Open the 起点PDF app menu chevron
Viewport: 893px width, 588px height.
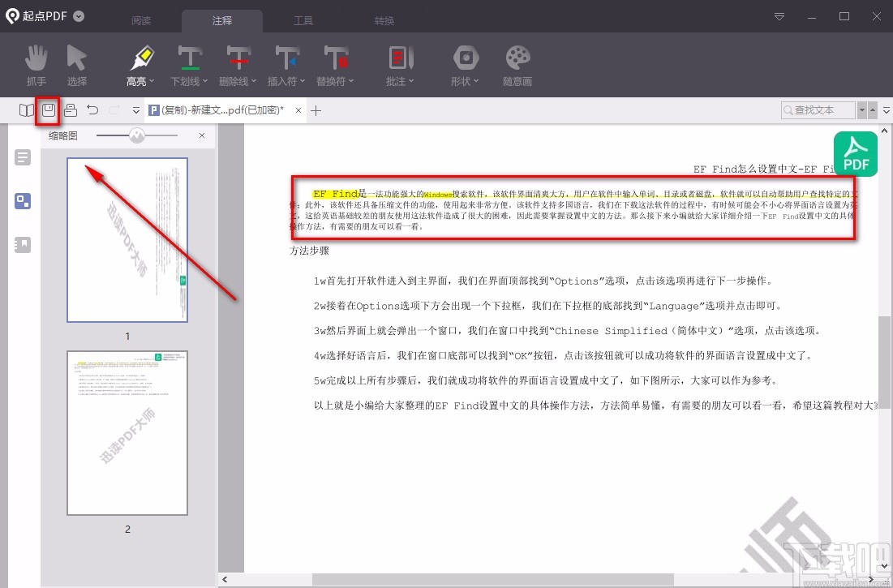[x=79, y=16]
